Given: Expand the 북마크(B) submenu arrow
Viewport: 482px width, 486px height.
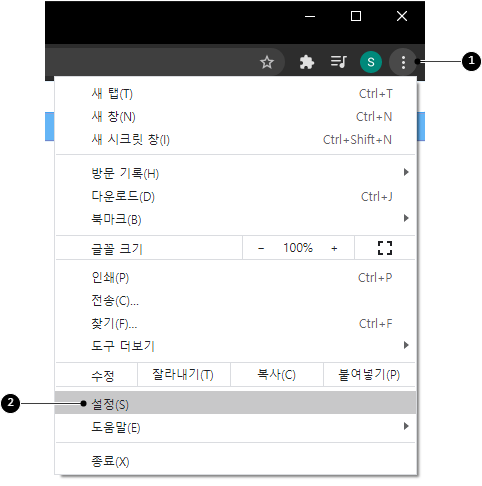Looking at the screenshot, I should click(x=406, y=218).
